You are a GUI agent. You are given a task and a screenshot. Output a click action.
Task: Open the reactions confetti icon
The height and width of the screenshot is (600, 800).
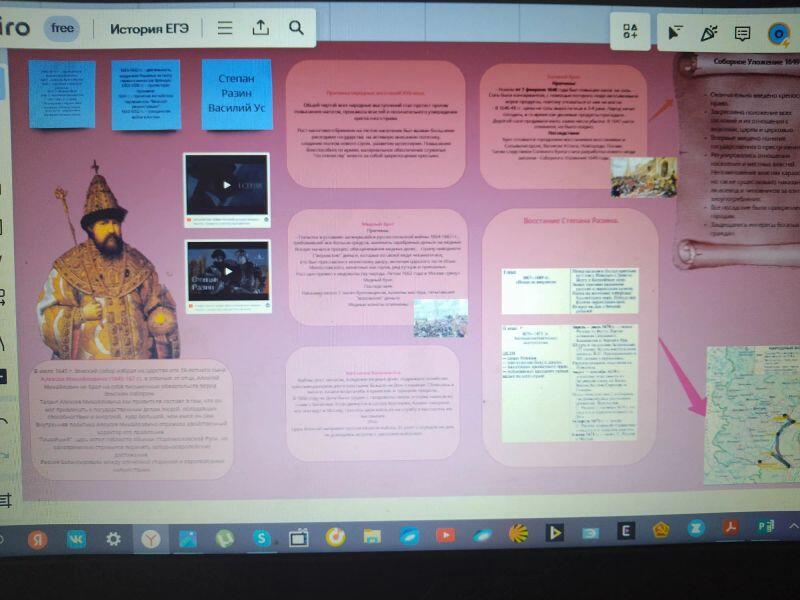709,34
